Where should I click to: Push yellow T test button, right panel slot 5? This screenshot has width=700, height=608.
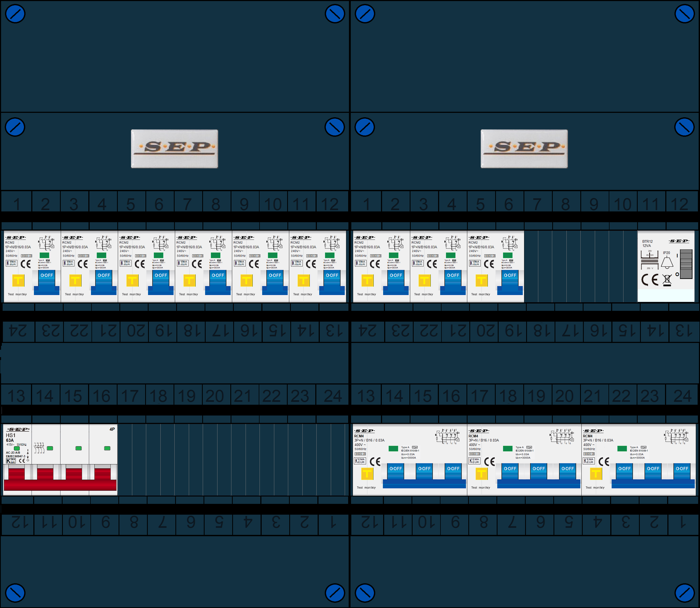pyautogui.click(x=481, y=281)
